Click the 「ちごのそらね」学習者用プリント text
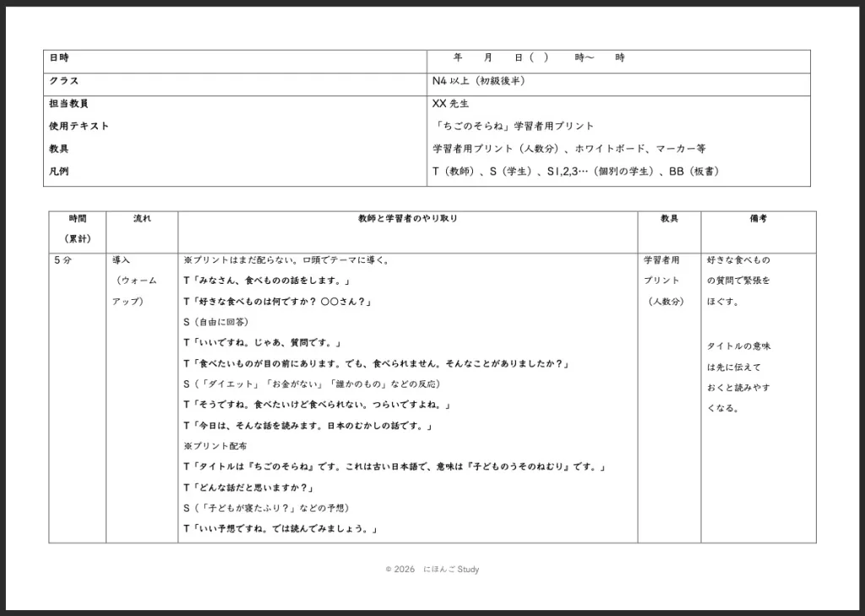Image resolution: width=865 pixels, height=616 pixels. pyautogui.click(x=513, y=127)
